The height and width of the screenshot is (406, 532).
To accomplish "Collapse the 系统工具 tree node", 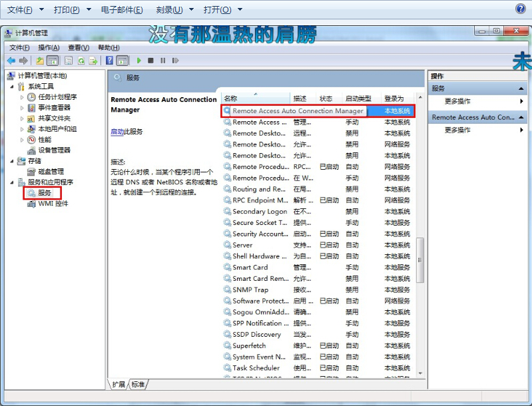I will point(11,87).
